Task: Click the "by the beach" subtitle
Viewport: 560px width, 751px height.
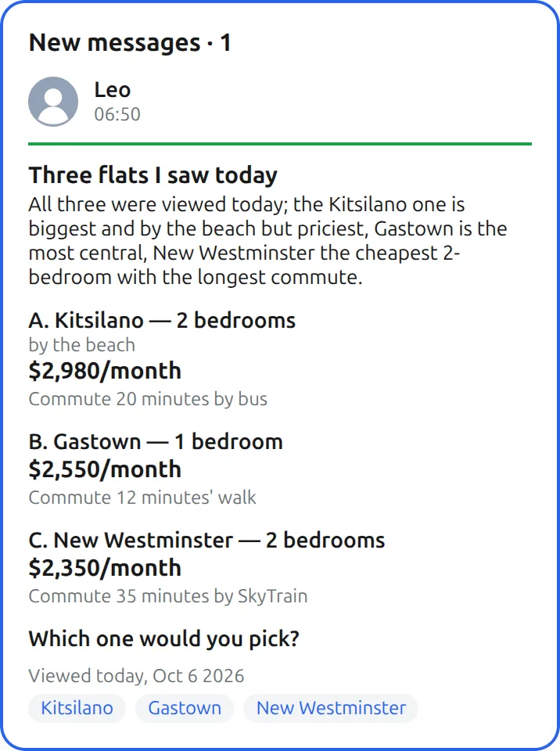Action: pyautogui.click(x=82, y=345)
